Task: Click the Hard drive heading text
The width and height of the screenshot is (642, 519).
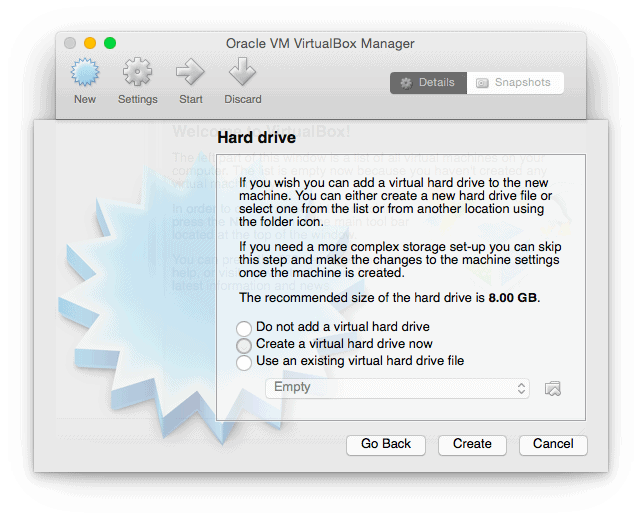Action: [256, 138]
